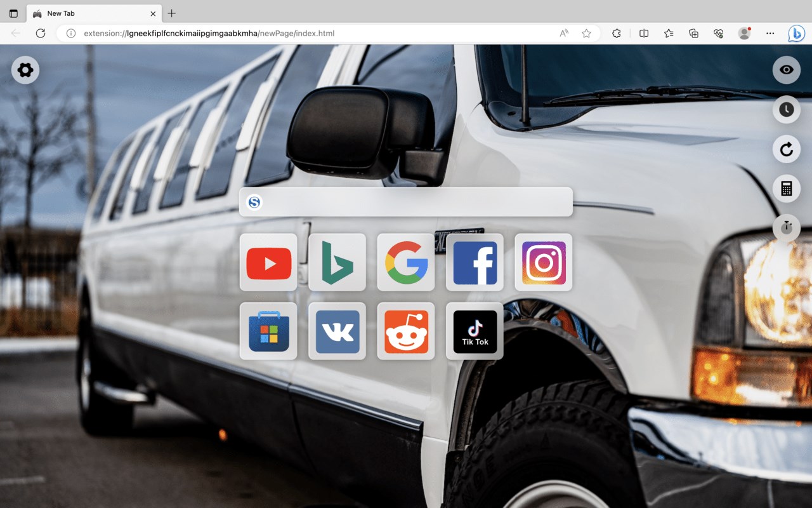The height and width of the screenshot is (508, 812).
Task: Focus the page search input field
Action: [x=406, y=202]
